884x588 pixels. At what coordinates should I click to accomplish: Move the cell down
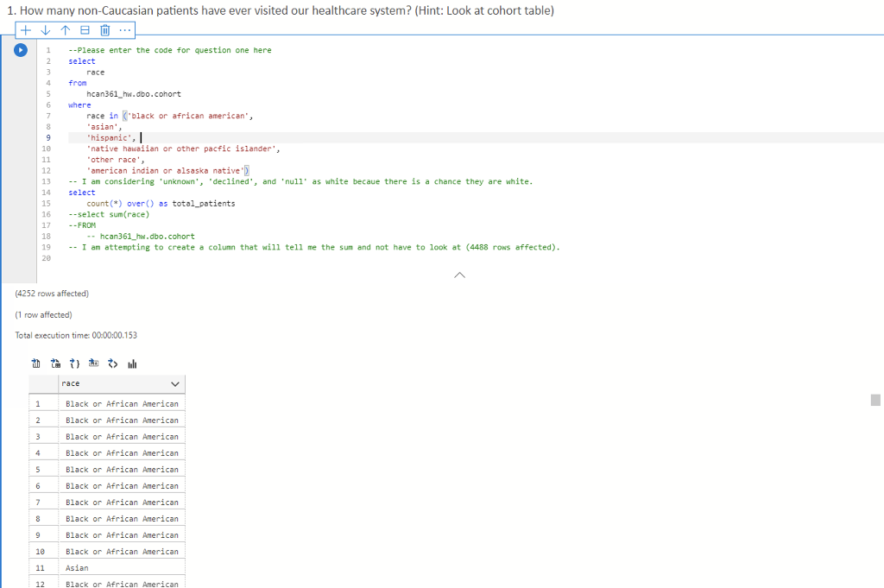point(45,29)
